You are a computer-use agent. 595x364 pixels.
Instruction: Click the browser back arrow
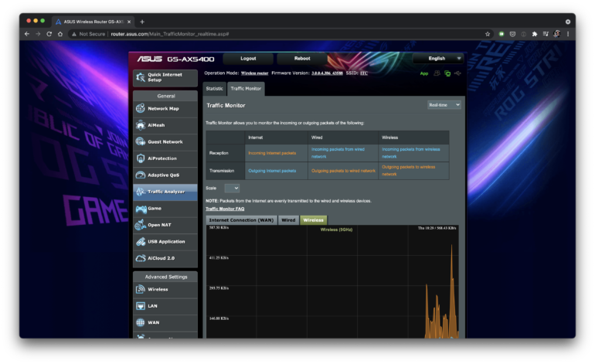(x=27, y=34)
